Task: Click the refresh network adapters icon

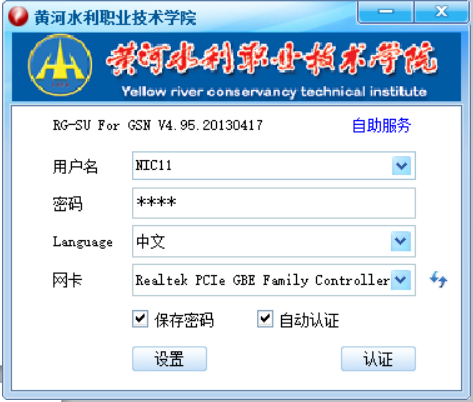Action: (438, 280)
